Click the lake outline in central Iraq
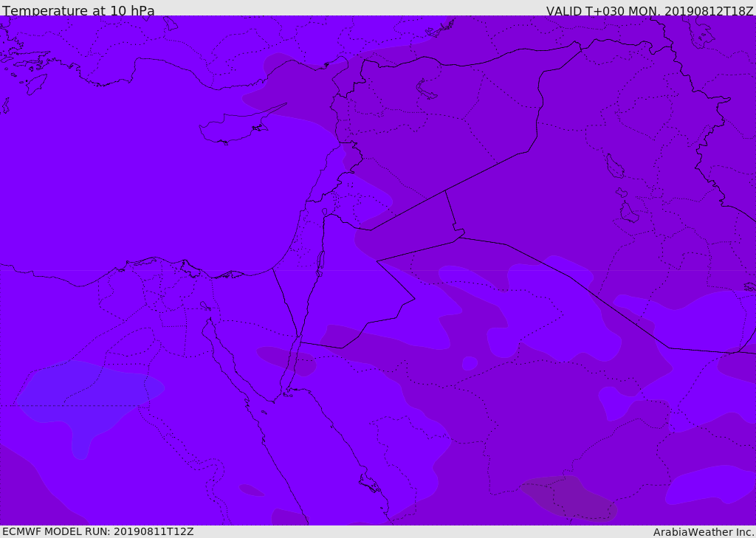 615,166
